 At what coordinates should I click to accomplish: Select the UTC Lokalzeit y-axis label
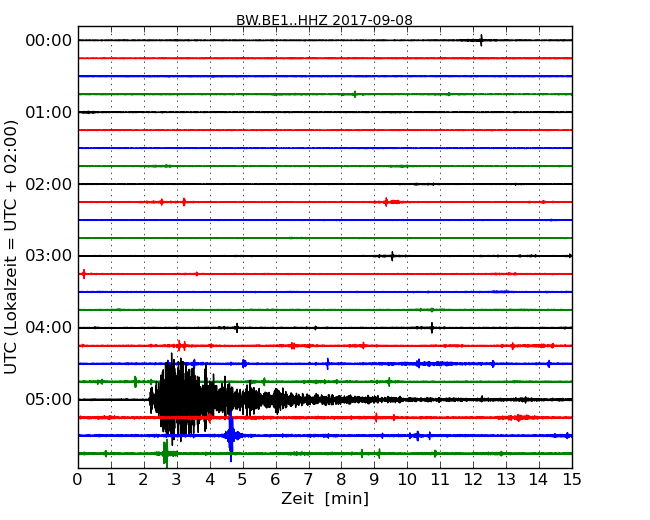[11, 247]
